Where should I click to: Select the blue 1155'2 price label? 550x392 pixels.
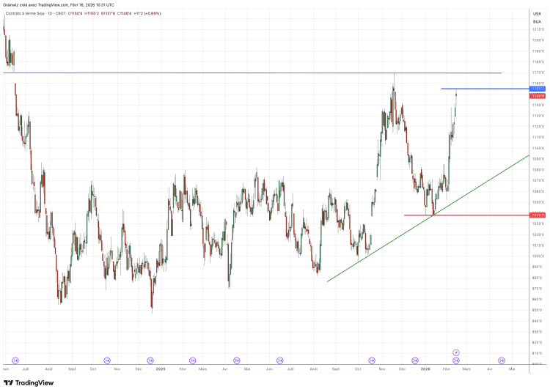coord(537,89)
